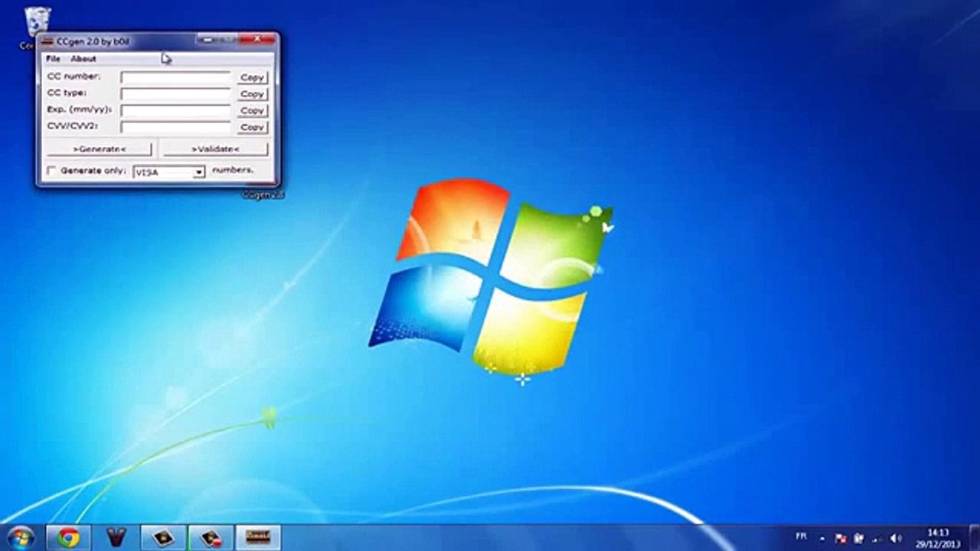This screenshot has width=980, height=551.
Task: Click the power icon in the tray
Action: (x=859, y=538)
